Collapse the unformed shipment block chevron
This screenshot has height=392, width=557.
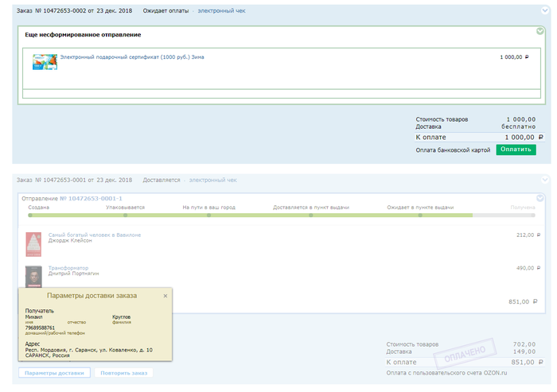tap(539, 32)
